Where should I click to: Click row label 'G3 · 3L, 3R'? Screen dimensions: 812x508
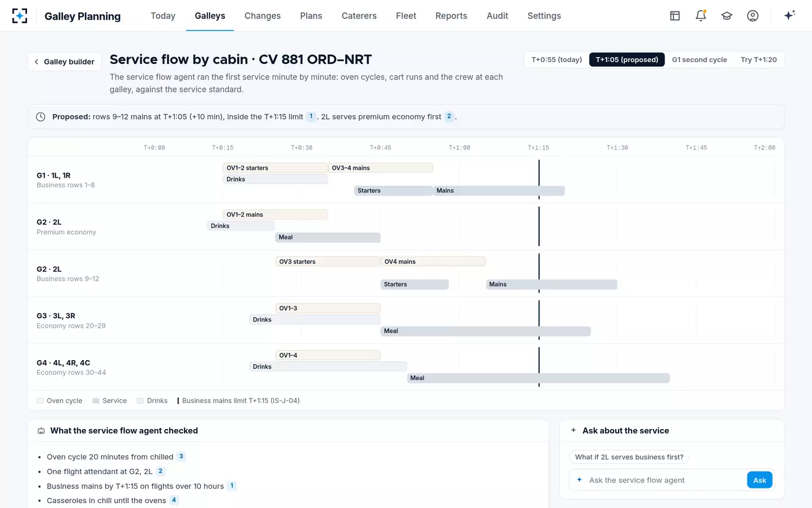[56, 316]
